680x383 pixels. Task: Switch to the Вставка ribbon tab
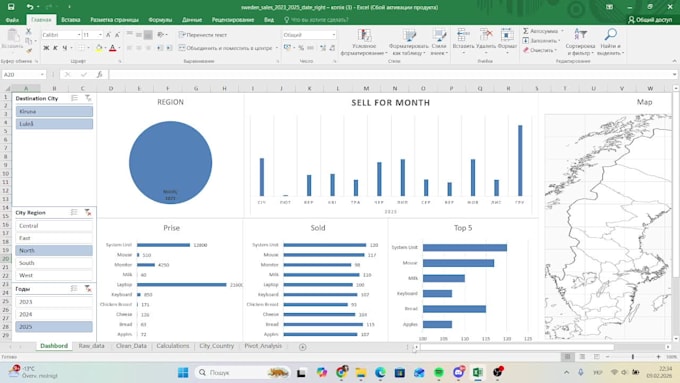pyautogui.click(x=71, y=20)
